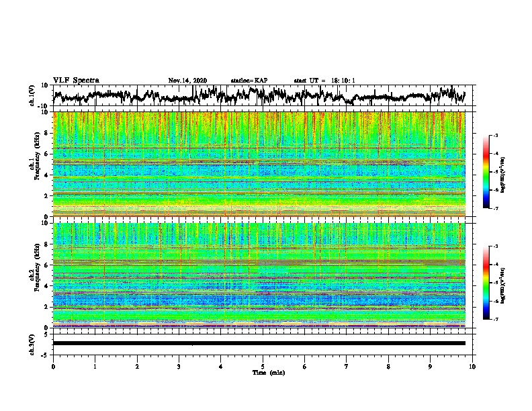The image size is (532, 411).
Task: Select the "Nov.14, 2020" date text
Action: click(x=187, y=81)
